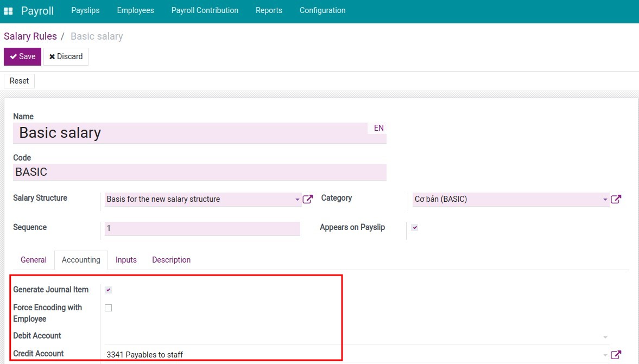639x364 pixels.
Task: Save the Basic salary rule
Action: point(22,56)
